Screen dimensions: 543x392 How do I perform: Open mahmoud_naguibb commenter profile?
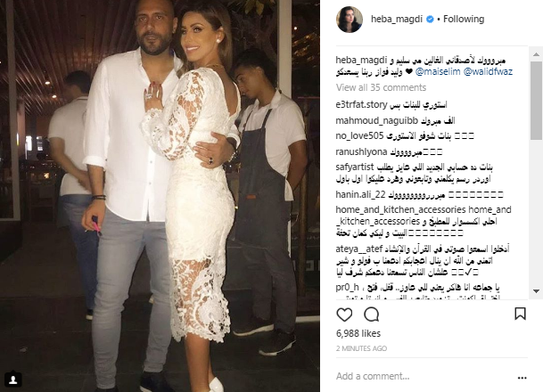click(377, 121)
